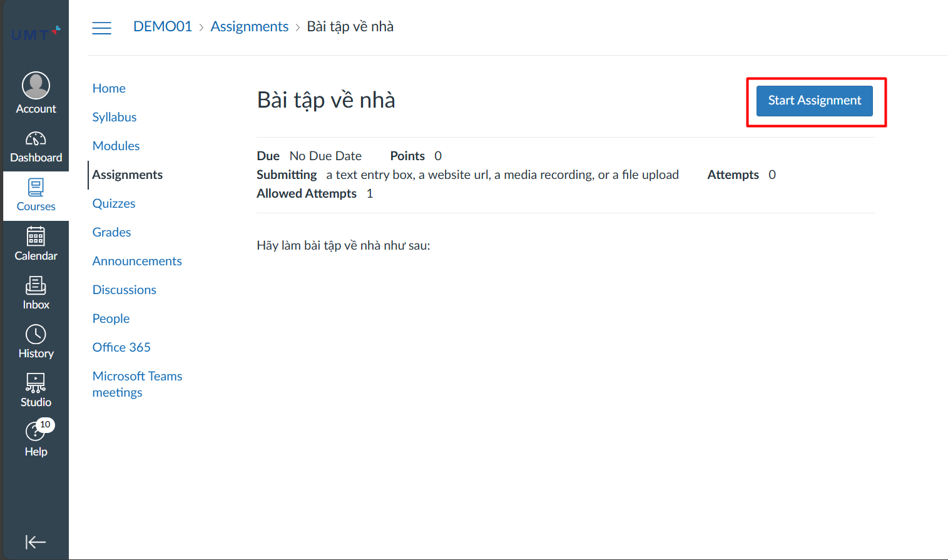Open the Inbox icon
The width and height of the screenshot is (948, 560).
(x=36, y=286)
